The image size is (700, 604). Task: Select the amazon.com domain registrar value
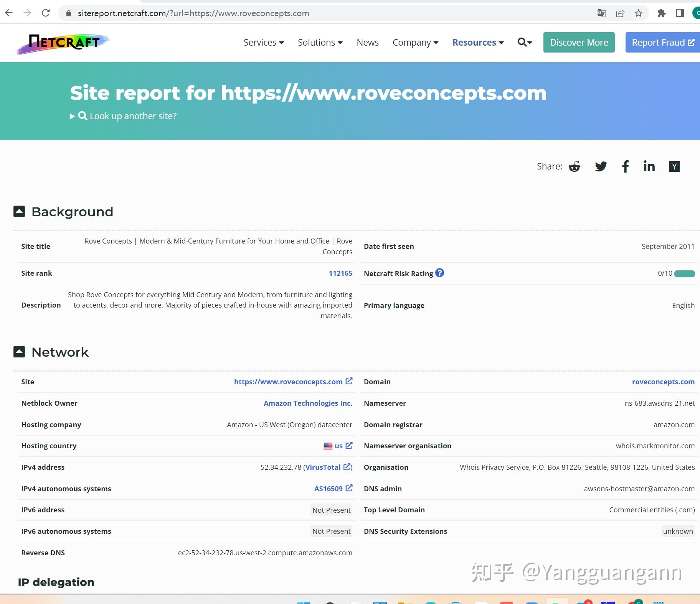click(674, 425)
